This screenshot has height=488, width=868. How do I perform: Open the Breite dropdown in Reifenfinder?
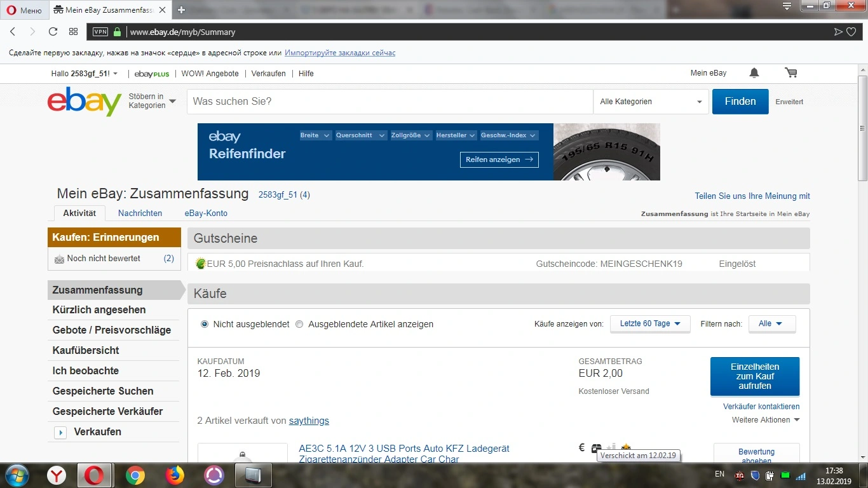click(315, 135)
